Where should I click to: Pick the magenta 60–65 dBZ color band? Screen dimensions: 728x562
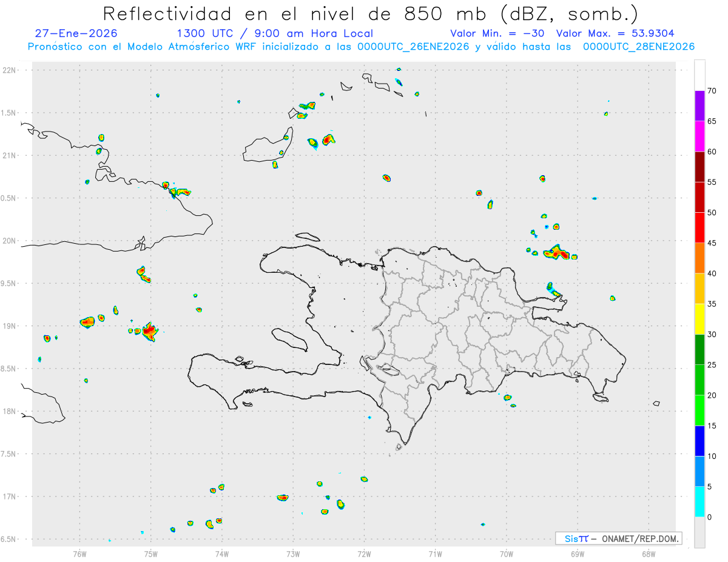(699, 136)
